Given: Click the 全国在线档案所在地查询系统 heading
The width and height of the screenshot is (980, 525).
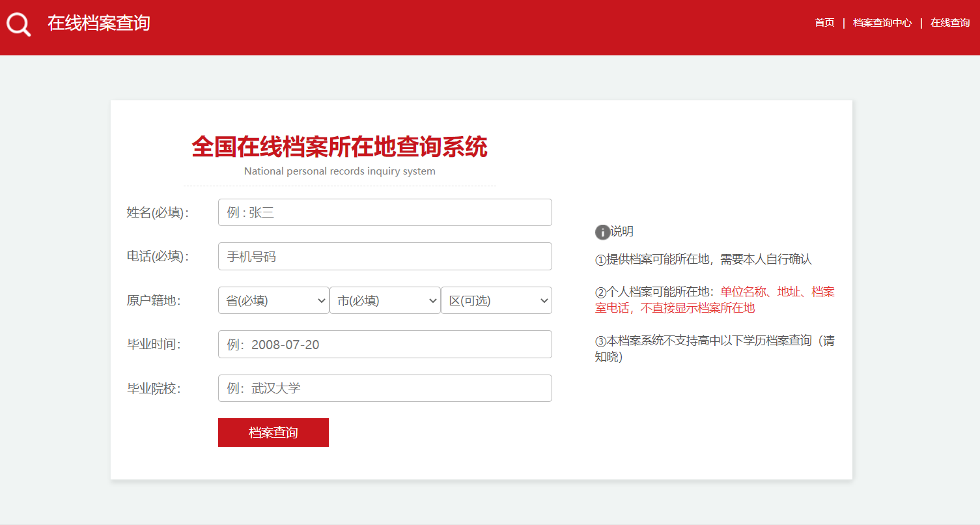Looking at the screenshot, I should [339, 147].
